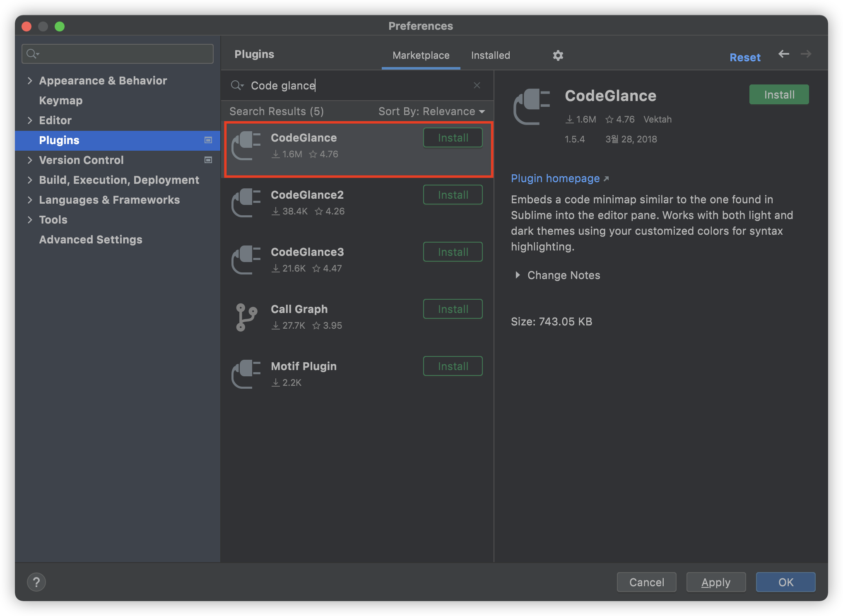This screenshot has height=616, width=843.
Task: Go forward using the right arrow
Action: point(806,54)
